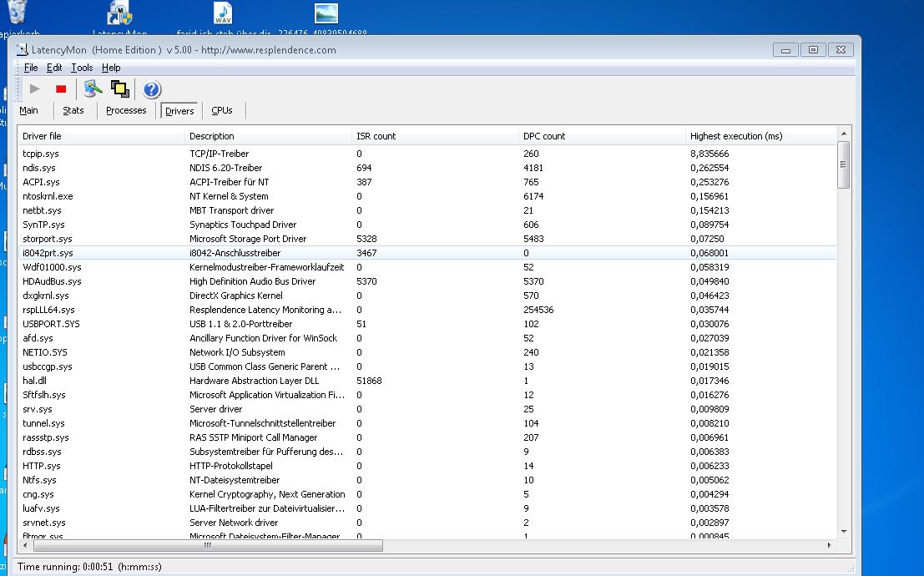Image resolution: width=924 pixels, height=576 pixels.
Task: Select the tunnel.sys driver row
Action: pos(427,422)
